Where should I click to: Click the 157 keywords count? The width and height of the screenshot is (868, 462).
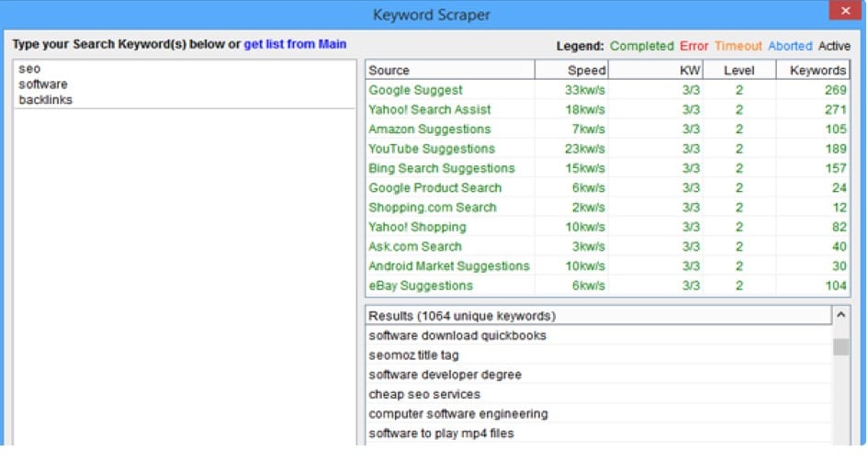835,168
